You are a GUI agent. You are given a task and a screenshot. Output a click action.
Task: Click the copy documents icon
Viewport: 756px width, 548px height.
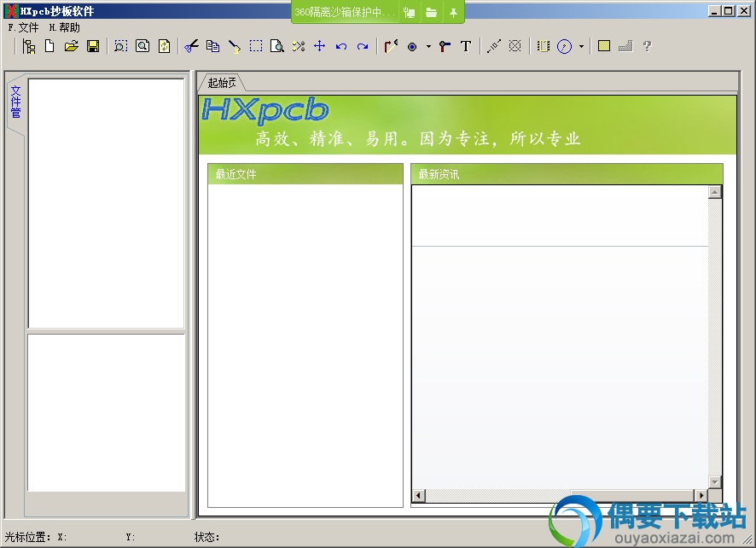[212, 46]
